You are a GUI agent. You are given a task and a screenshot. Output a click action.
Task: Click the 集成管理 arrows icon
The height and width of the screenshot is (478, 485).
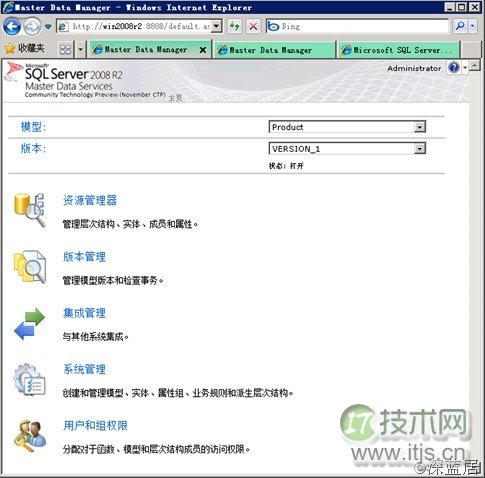pos(29,323)
